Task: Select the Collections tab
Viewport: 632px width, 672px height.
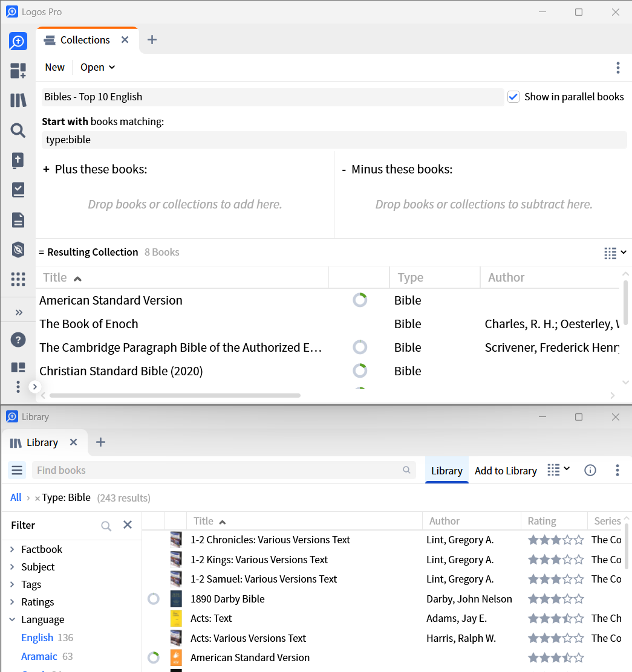Action: pos(85,39)
